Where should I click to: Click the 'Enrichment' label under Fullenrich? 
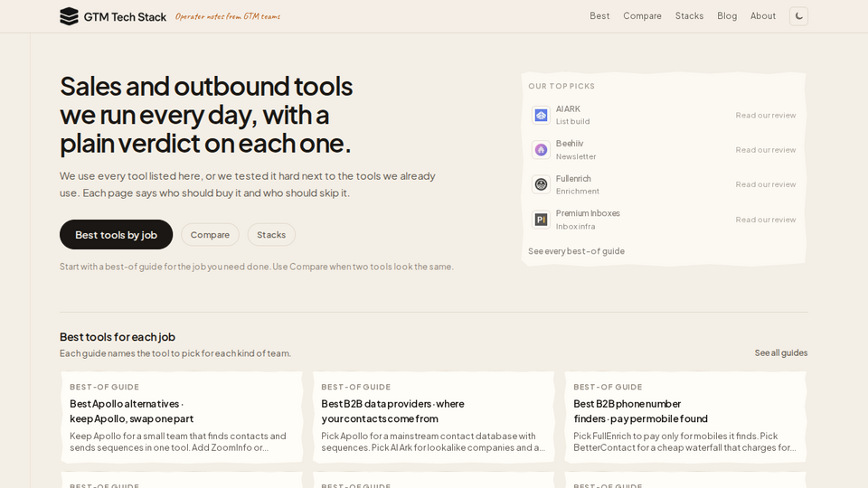(578, 191)
